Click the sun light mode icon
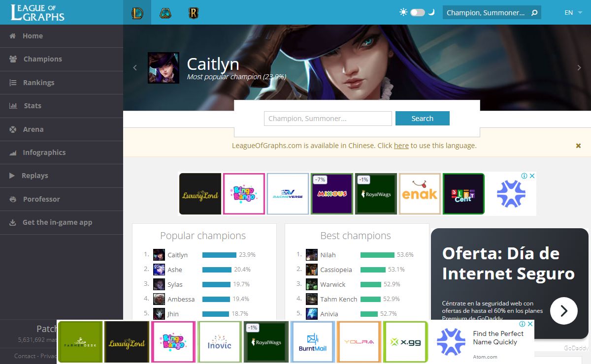This screenshot has width=591, height=364. pos(403,12)
